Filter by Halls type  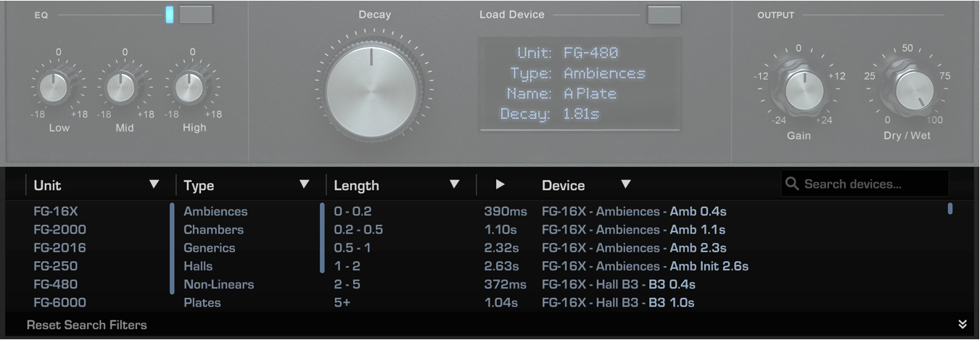(198, 266)
